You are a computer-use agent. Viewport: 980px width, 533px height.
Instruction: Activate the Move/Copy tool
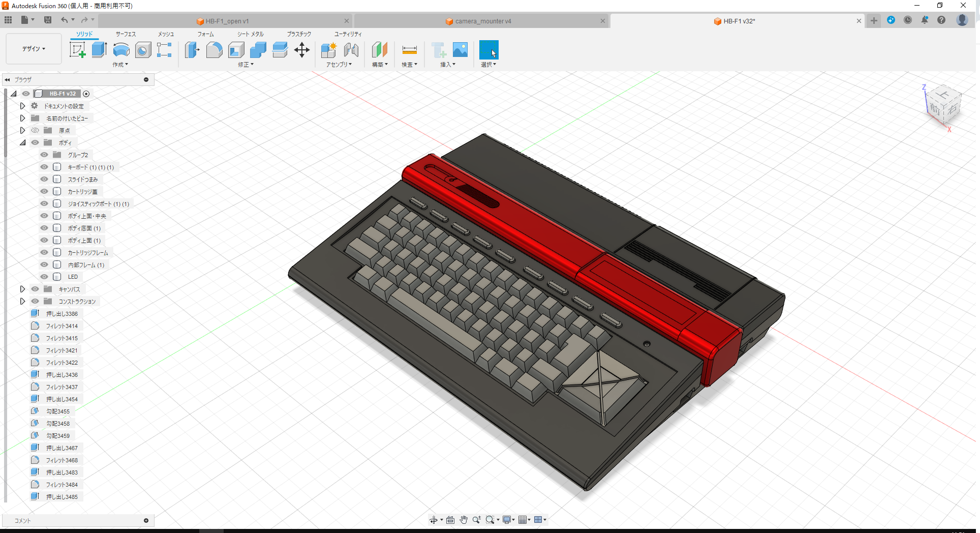tap(301, 50)
